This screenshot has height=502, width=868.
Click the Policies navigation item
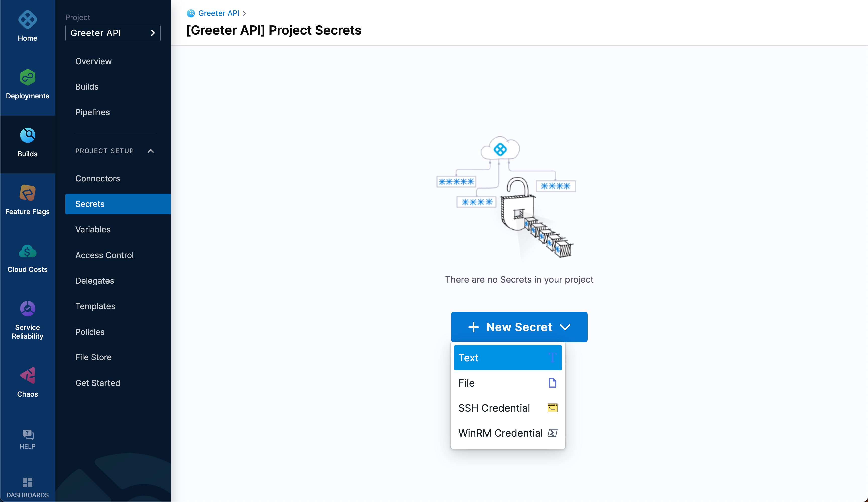coord(90,332)
